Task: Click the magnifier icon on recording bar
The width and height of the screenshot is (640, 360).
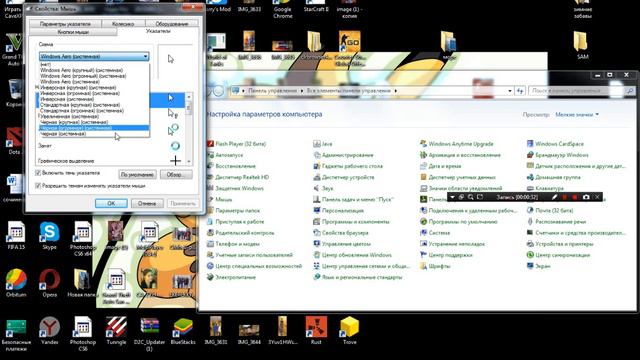Action: [x=470, y=197]
